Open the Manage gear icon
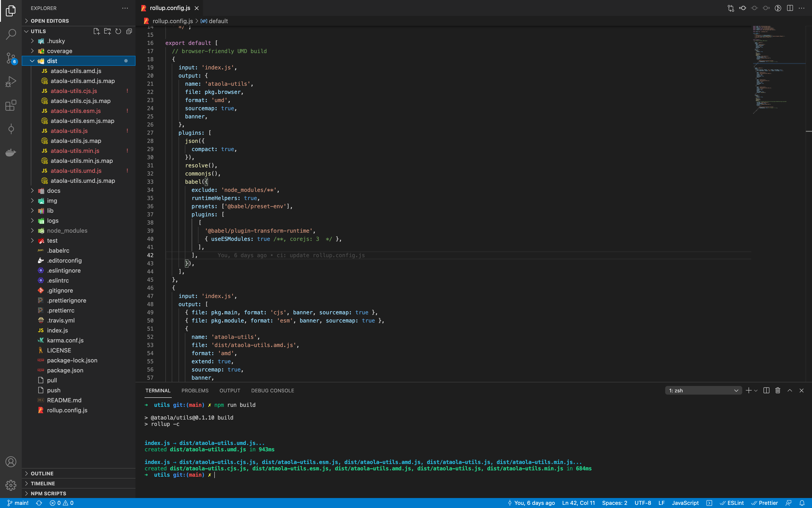 11,485
